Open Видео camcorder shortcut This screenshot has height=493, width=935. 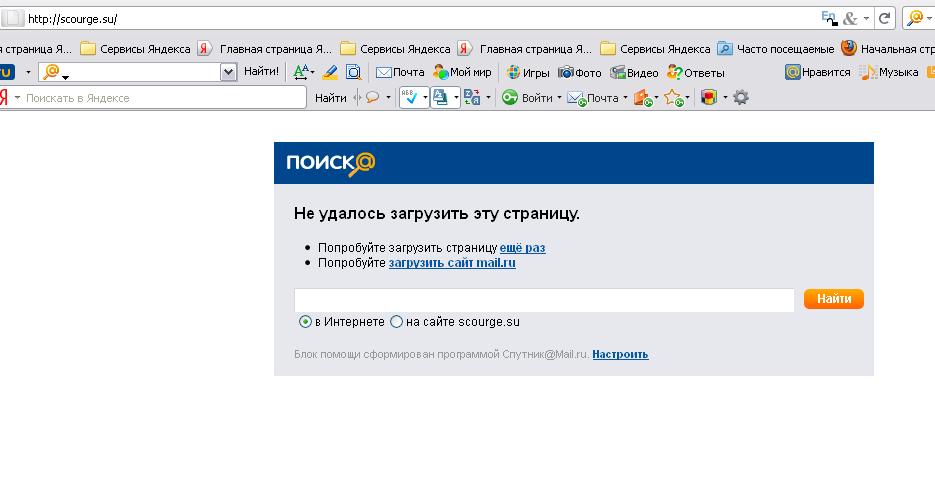(634, 72)
